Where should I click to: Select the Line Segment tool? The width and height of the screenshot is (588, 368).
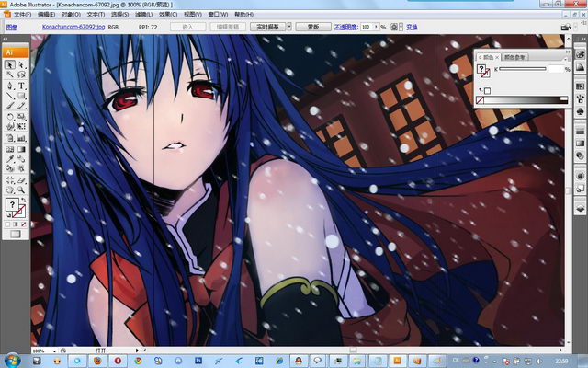pyautogui.click(x=10, y=96)
